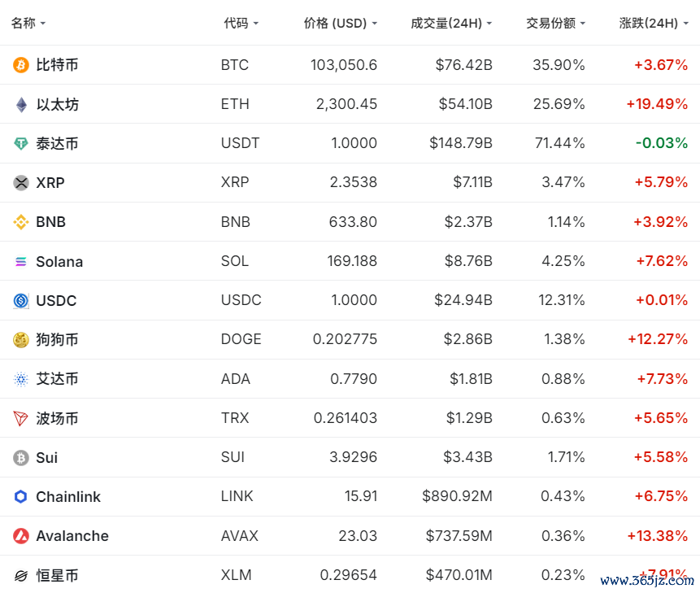The image size is (700, 593).
Task: Sort by 代码 column header
Action: (x=241, y=24)
